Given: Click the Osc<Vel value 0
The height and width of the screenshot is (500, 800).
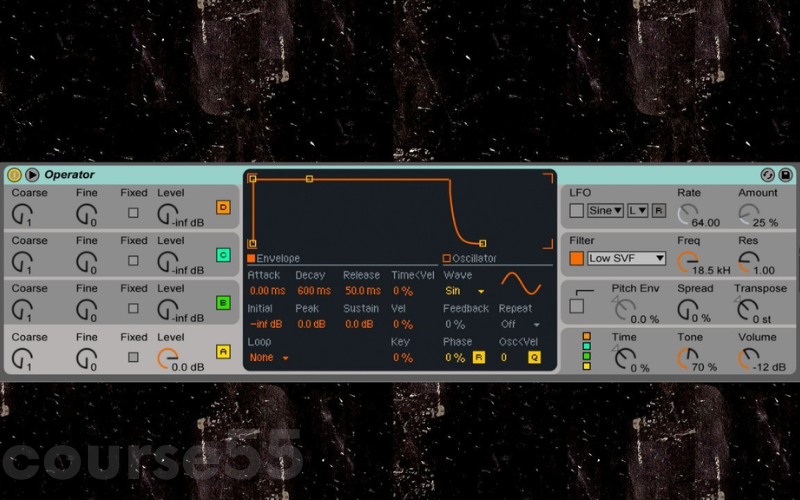Looking at the screenshot, I should coord(504,358).
